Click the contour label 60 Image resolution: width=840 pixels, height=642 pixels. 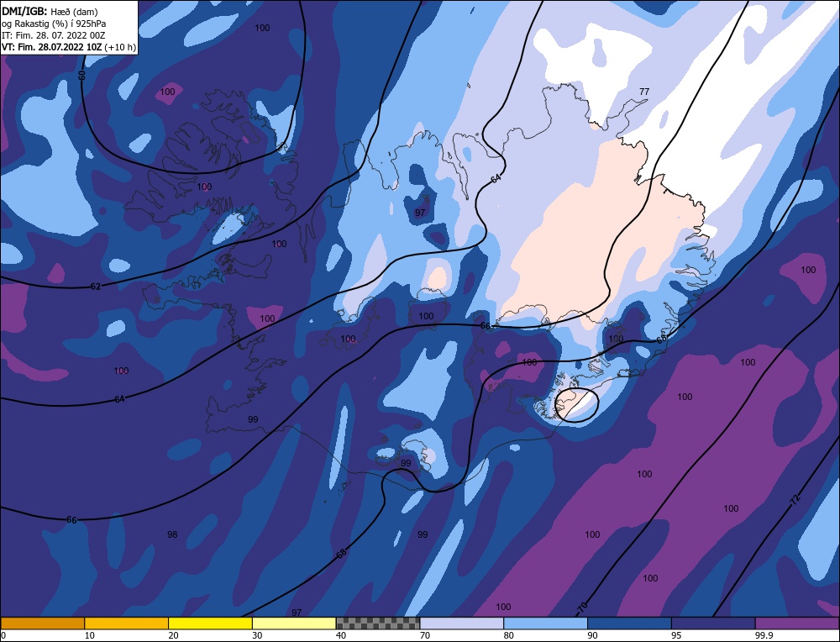[82, 75]
